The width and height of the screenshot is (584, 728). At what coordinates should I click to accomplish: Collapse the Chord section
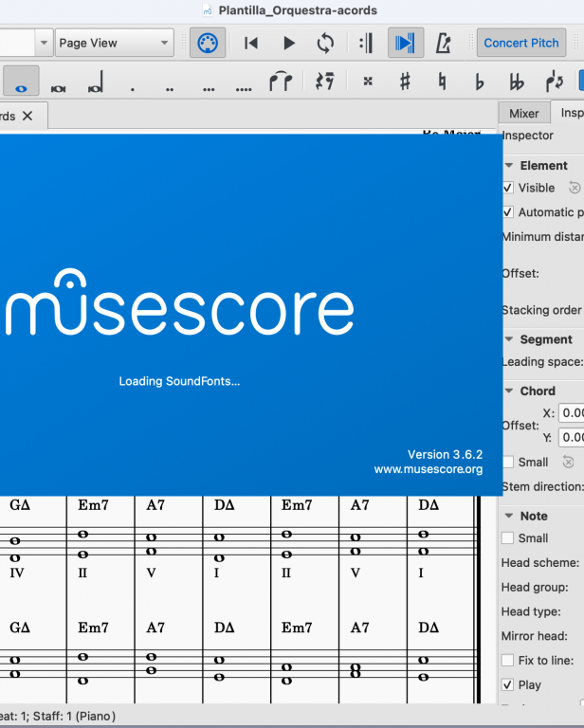(x=509, y=391)
